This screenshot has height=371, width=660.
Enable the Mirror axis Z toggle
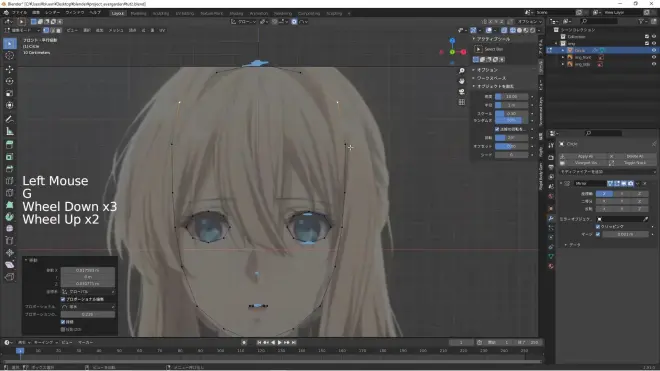click(x=639, y=194)
